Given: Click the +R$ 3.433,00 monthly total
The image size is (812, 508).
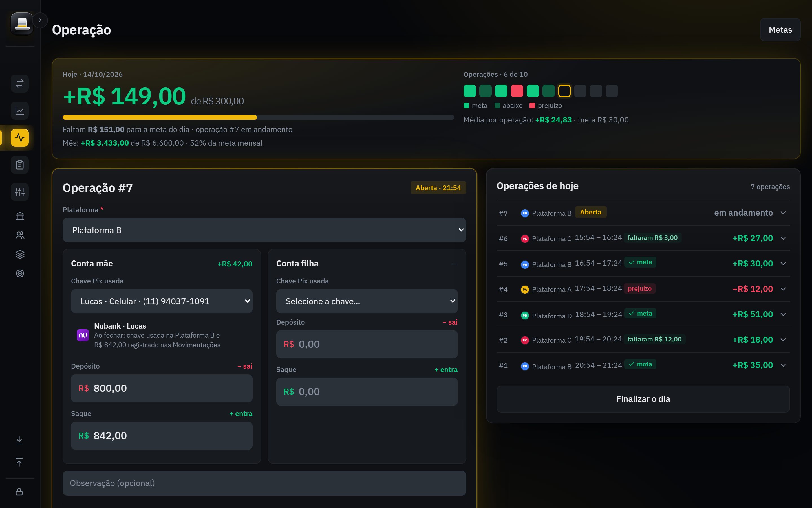Looking at the screenshot, I should coord(105,143).
